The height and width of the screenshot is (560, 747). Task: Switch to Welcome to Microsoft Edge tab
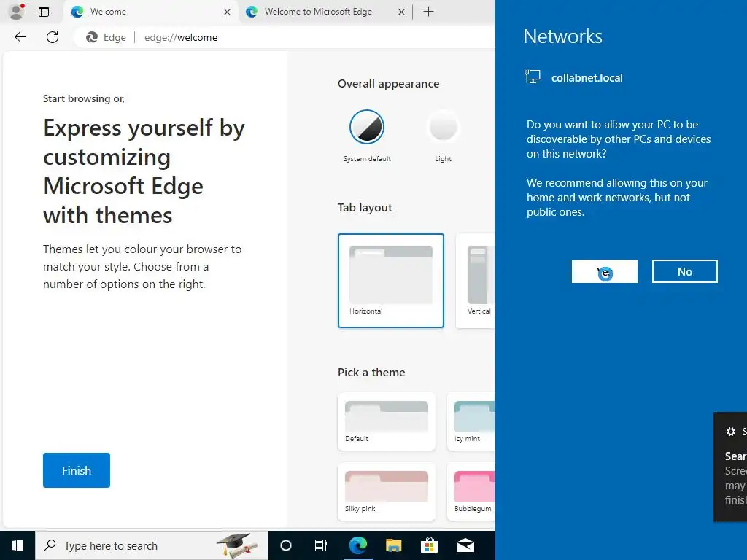pyautogui.click(x=325, y=12)
